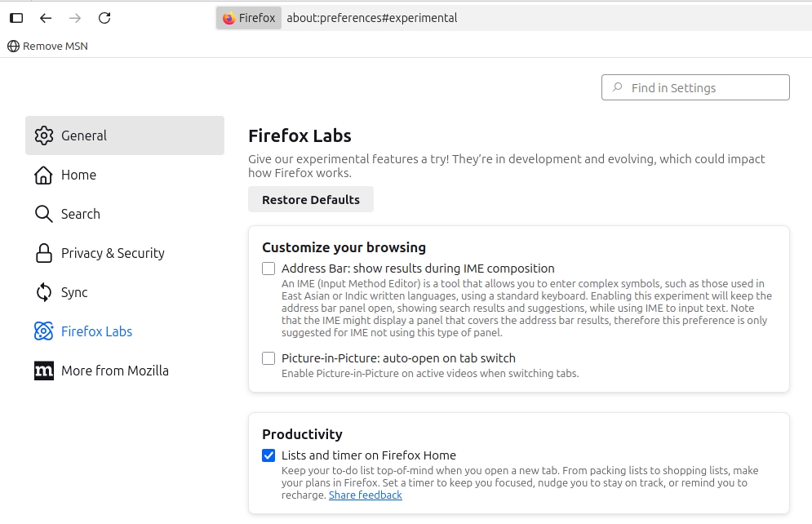The height and width of the screenshot is (524, 812).
Task: Click the forward navigation arrow
Action: [75, 17]
